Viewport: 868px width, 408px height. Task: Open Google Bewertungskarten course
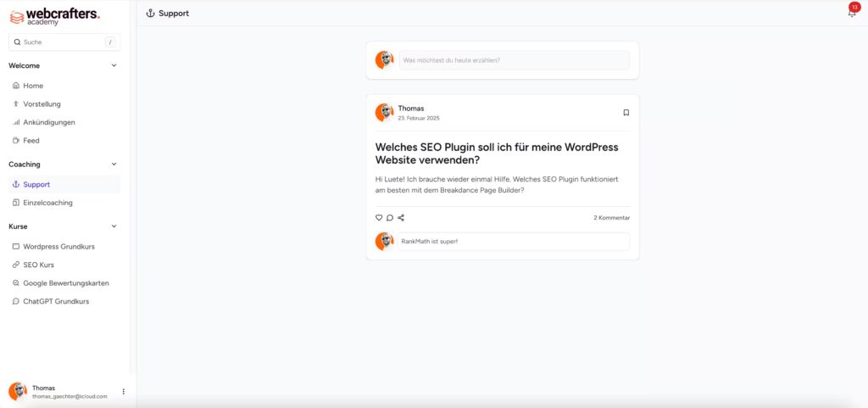(x=64, y=283)
